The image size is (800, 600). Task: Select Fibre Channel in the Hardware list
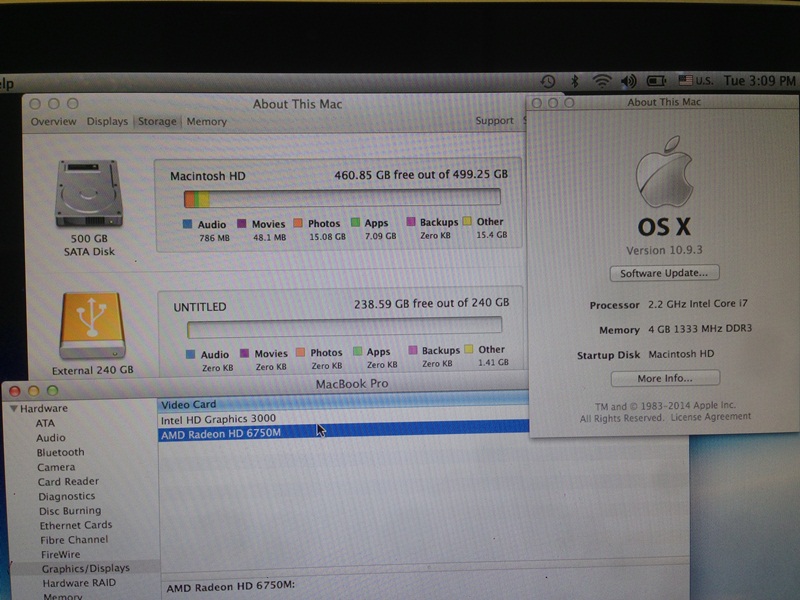[74, 540]
